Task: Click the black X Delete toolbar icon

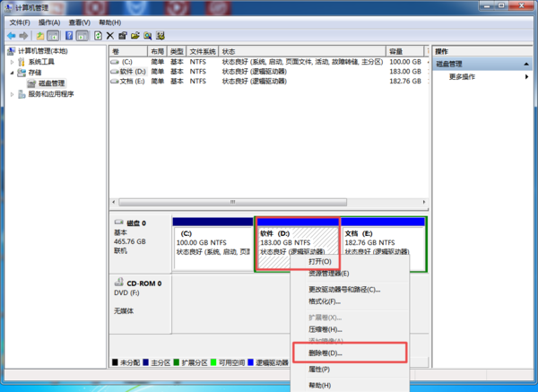Action: coord(110,35)
